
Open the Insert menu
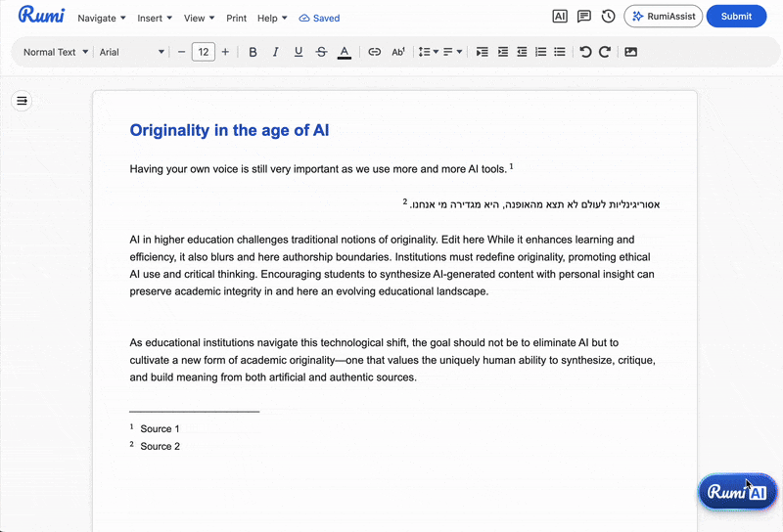(155, 18)
